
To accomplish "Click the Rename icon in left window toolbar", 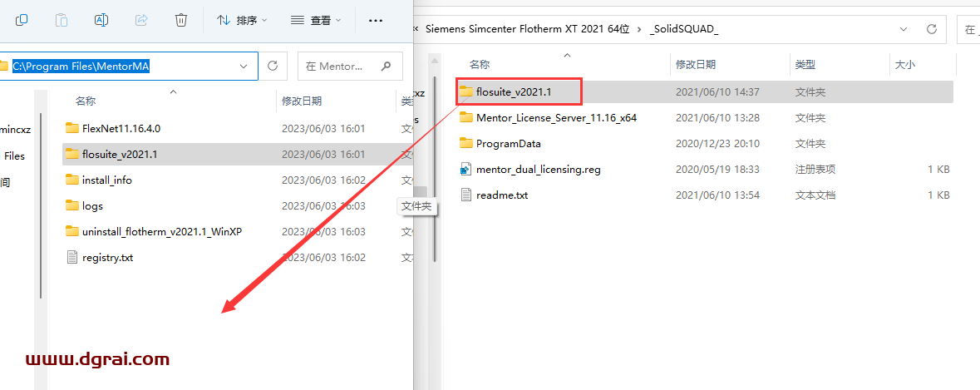I will point(101,20).
